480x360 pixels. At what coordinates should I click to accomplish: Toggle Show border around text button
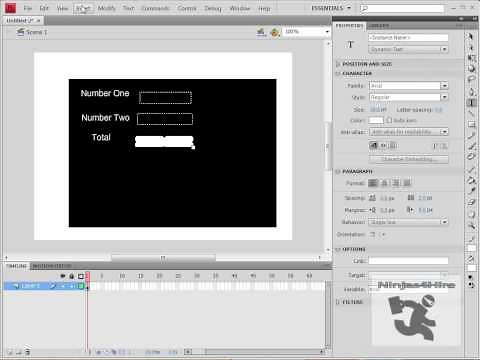click(393, 145)
